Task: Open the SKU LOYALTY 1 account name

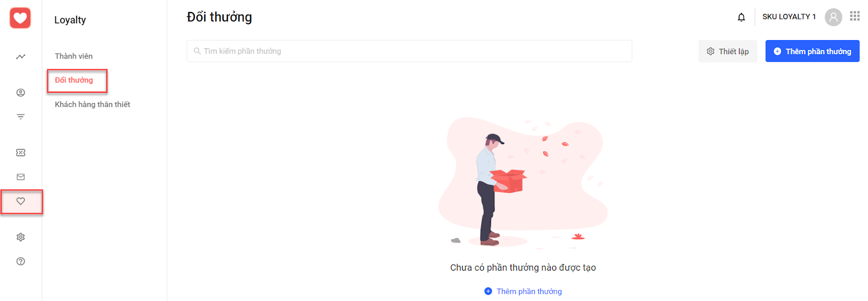Action: click(789, 17)
